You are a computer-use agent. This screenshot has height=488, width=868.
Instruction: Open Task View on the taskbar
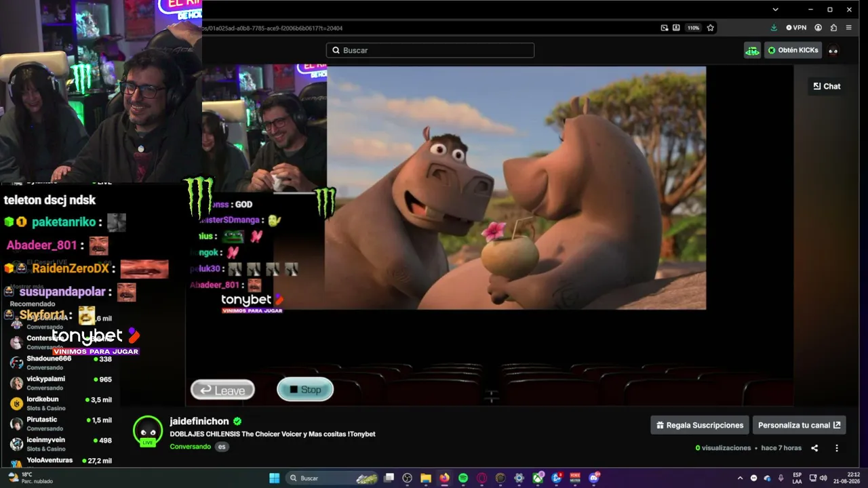click(x=389, y=478)
